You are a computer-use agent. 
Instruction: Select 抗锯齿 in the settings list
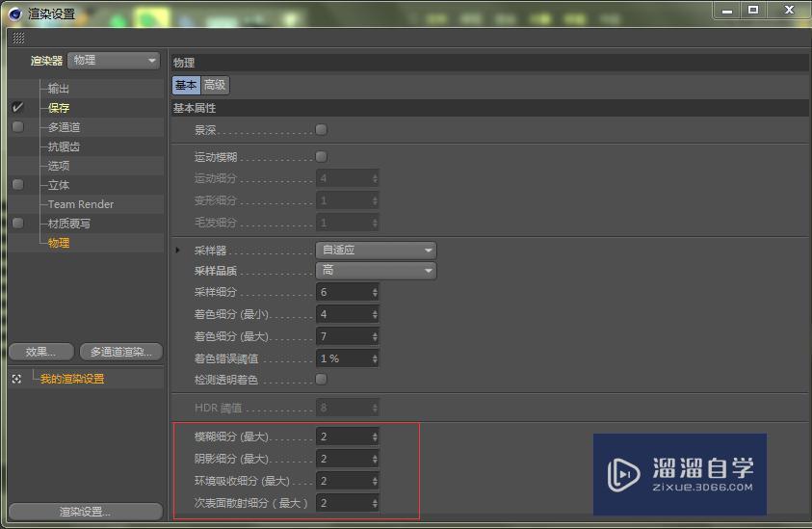pyautogui.click(x=65, y=146)
